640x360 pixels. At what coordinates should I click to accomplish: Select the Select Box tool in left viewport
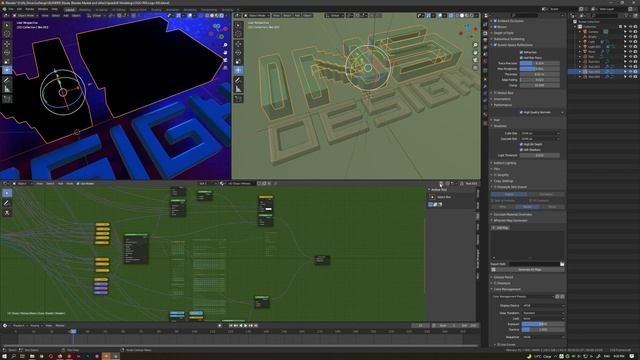tap(7, 25)
